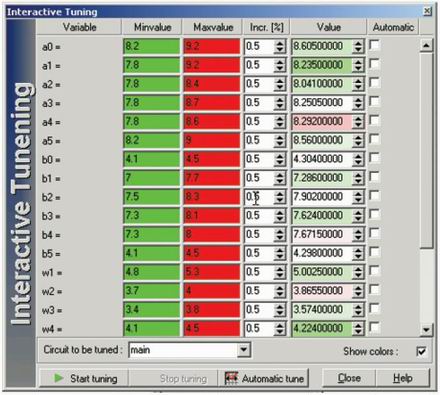Click the w2 Maxvalue field 4
Image resolution: width=440 pixels, height=395 pixels.
(x=212, y=291)
